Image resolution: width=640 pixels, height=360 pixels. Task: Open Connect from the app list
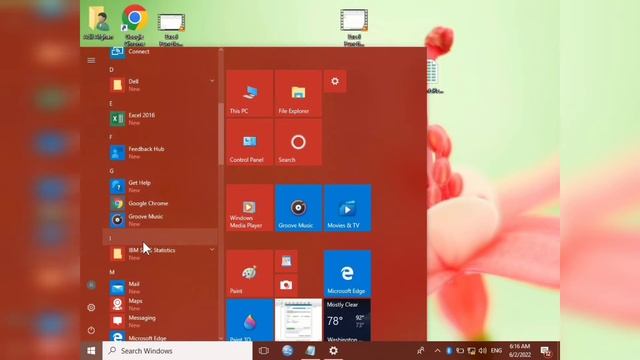pyautogui.click(x=160, y=52)
